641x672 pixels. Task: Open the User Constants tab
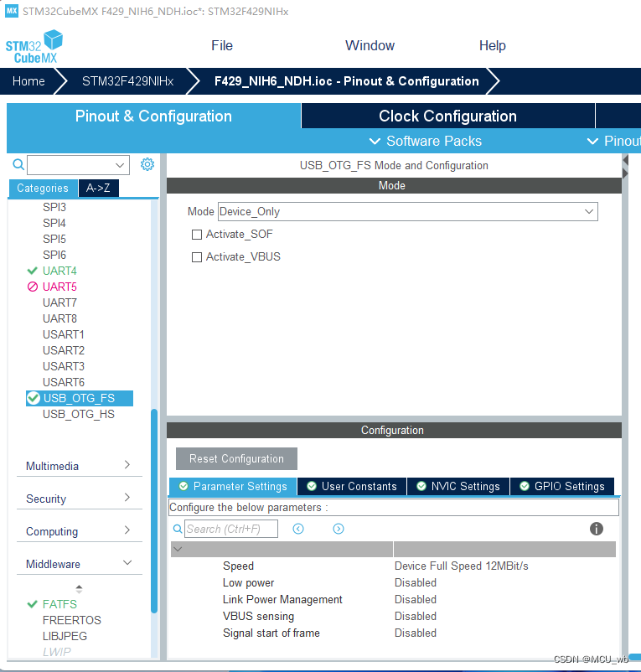tap(352, 487)
